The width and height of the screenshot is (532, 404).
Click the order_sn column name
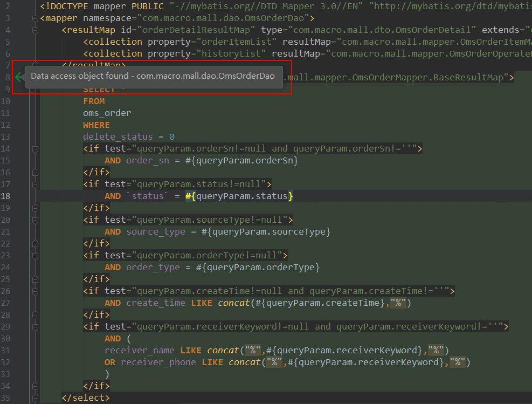pos(148,161)
